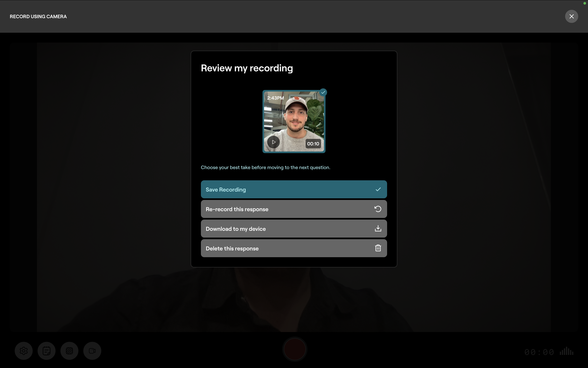
Task: Toggle the checkmark on recording thumbnail
Action: coord(323,92)
